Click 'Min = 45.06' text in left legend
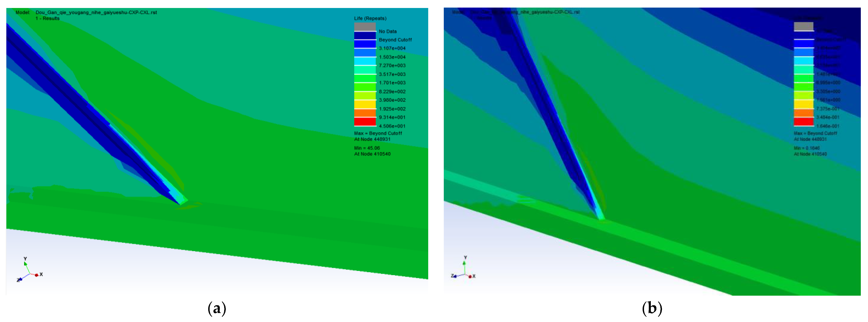The width and height of the screenshot is (868, 322). [367, 148]
